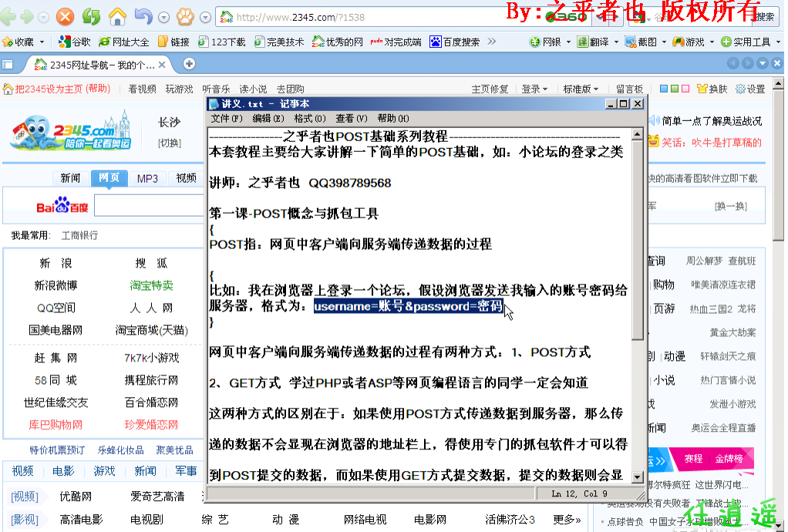Open the 123下载 bookmark

pyautogui.click(x=221, y=42)
